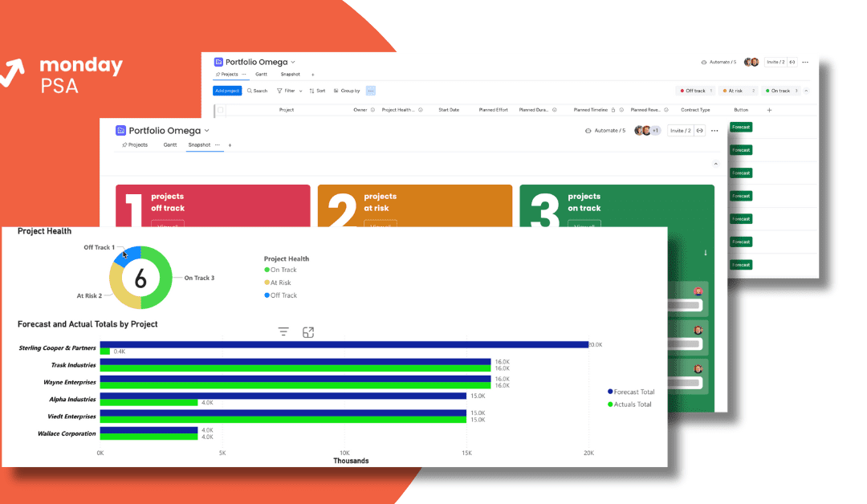The width and height of the screenshot is (867, 504).
Task: Toggle the At risk status filter pill
Action: [x=739, y=91]
